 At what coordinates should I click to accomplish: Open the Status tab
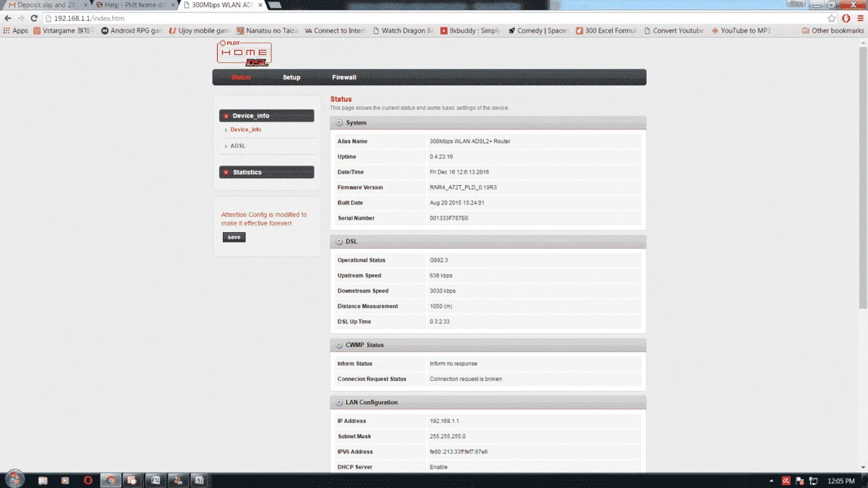click(241, 77)
